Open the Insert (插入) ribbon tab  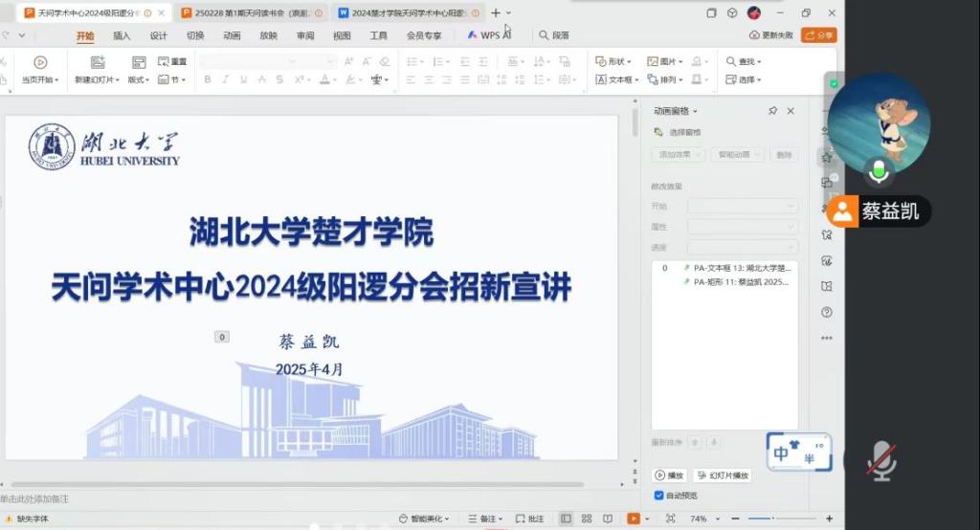[x=122, y=35]
